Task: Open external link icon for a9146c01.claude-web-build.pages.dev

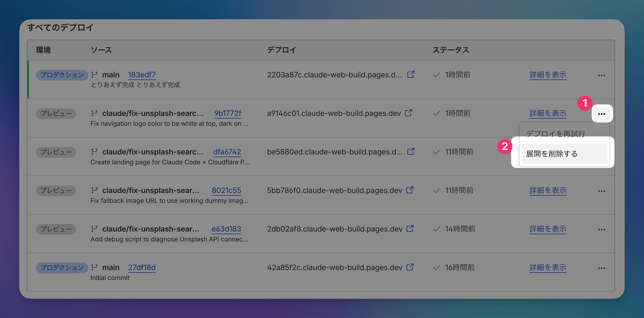Action: (408, 113)
